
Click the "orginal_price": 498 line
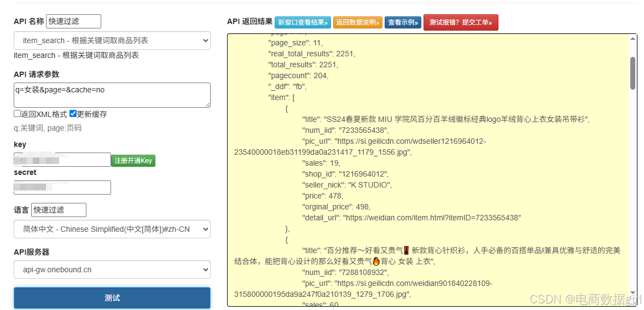(x=336, y=207)
